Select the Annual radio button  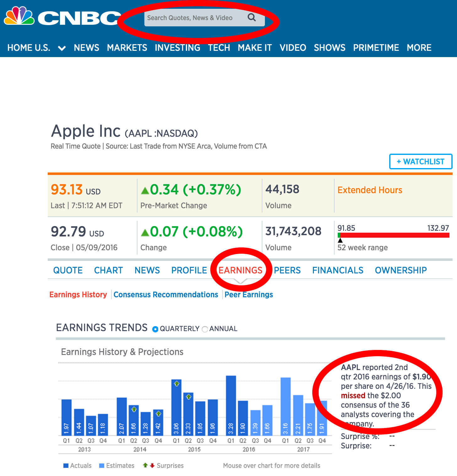[x=205, y=329]
